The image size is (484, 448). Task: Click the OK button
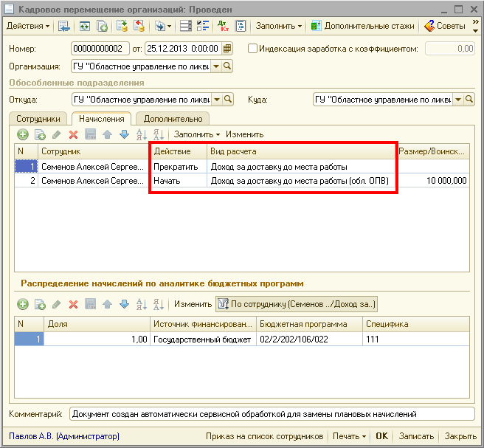(381, 436)
